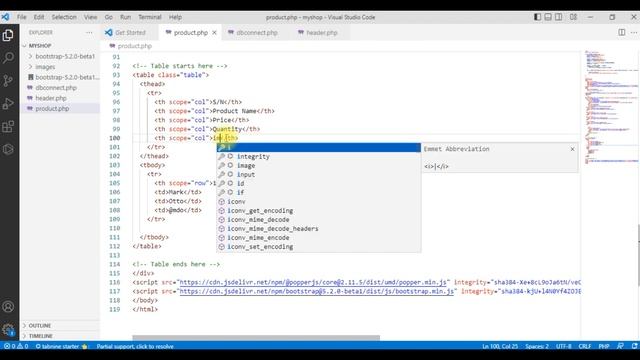
Task: Open Source Control view
Action: click(8, 80)
